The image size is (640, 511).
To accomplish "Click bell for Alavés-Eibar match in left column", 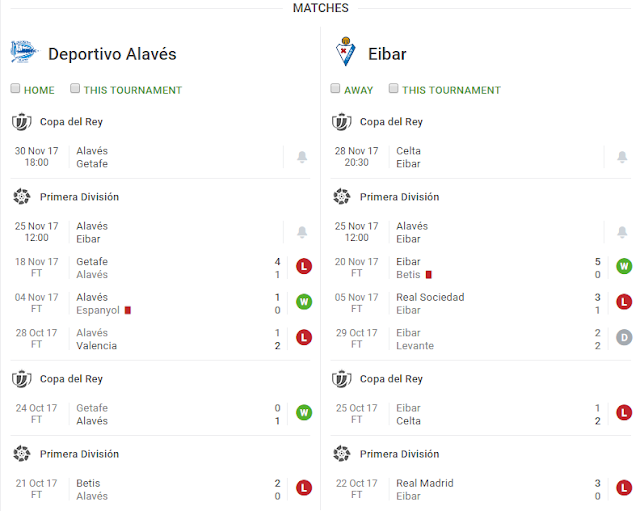I will coord(302,233).
